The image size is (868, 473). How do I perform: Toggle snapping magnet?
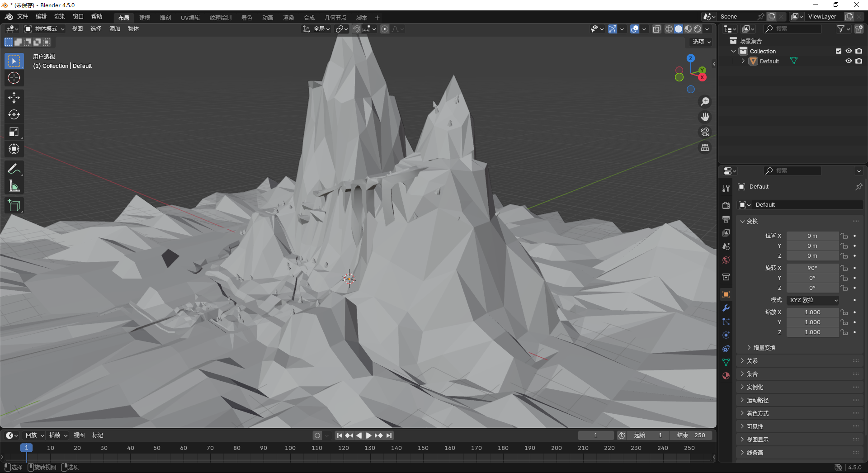coord(357,29)
